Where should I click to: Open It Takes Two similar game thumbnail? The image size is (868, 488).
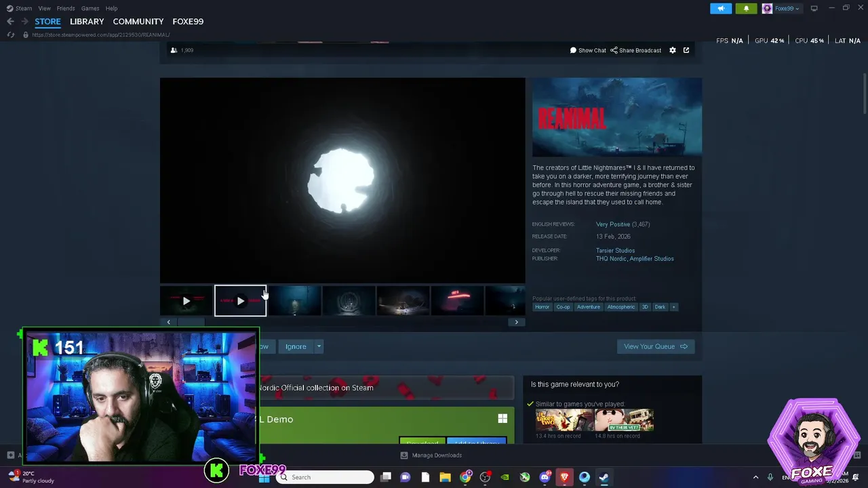564,420
